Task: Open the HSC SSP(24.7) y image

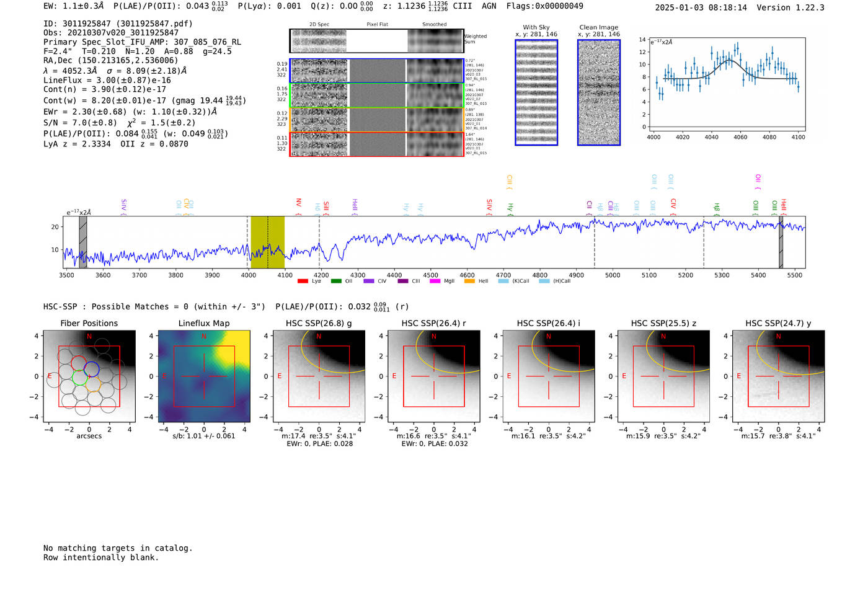Action: [x=779, y=376]
